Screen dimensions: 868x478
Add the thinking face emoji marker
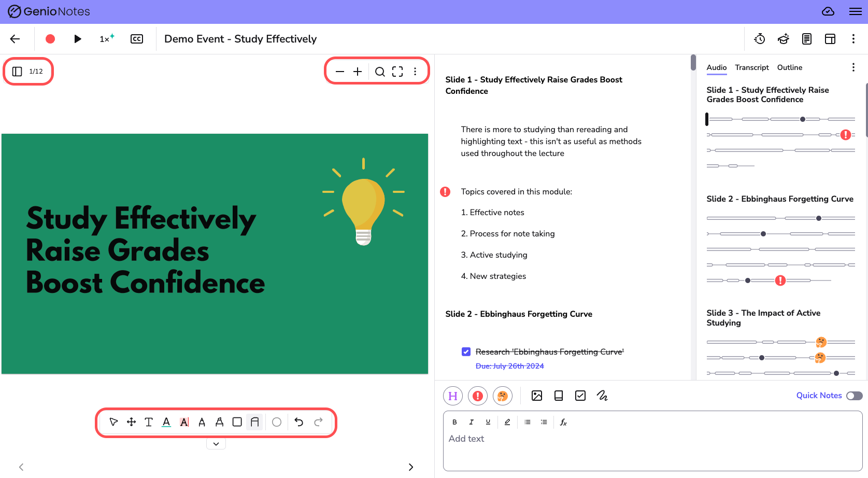(x=503, y=396)
